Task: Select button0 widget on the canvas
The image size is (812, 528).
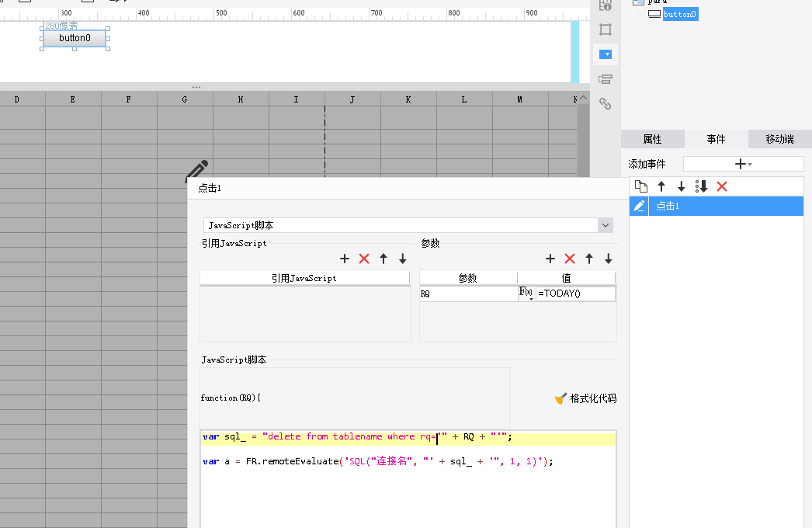Action: [x=75, y=38]
